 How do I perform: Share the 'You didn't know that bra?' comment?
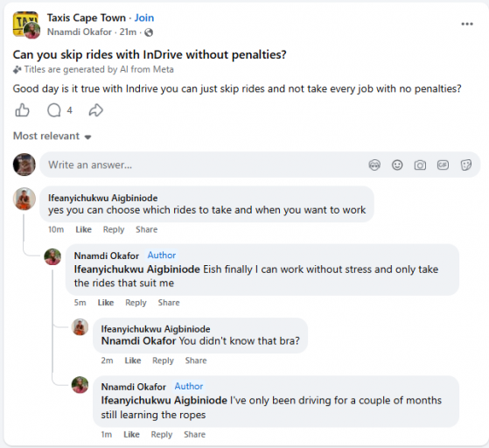[x=196, y=360]
